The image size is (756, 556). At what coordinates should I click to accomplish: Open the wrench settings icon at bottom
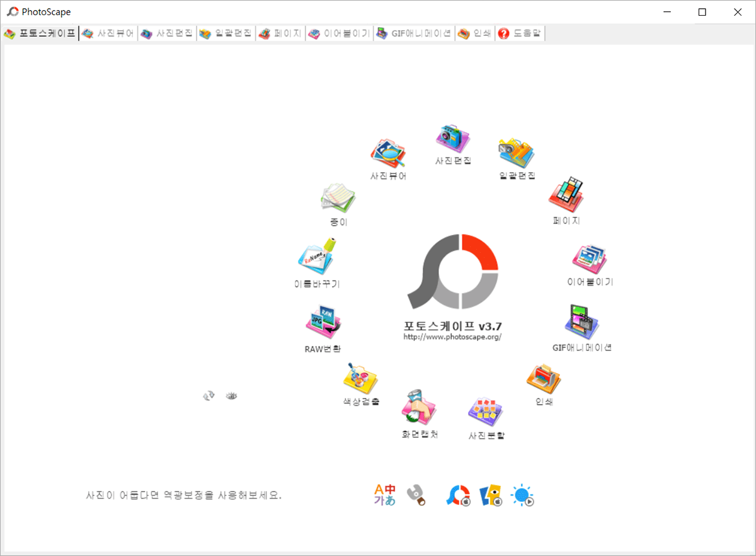[x=416, y=495]
